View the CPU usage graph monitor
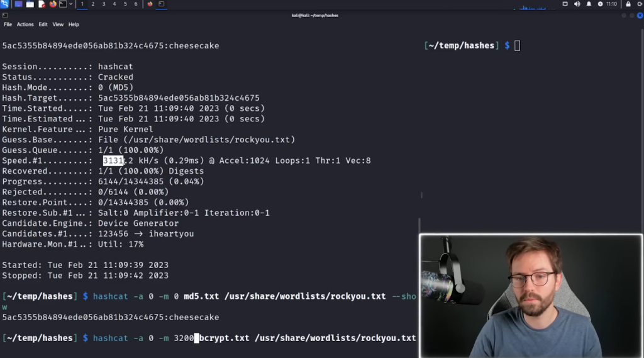The height and width of the screenshot is (358, 644). [532, 6]
